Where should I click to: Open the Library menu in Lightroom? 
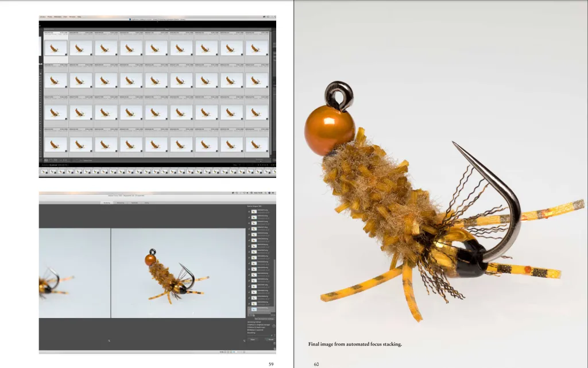coord(42,17)
